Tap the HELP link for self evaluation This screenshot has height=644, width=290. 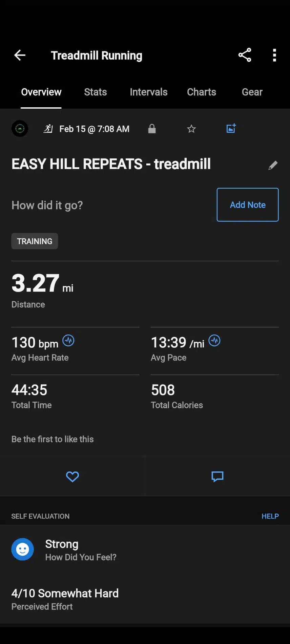(270, 516)
